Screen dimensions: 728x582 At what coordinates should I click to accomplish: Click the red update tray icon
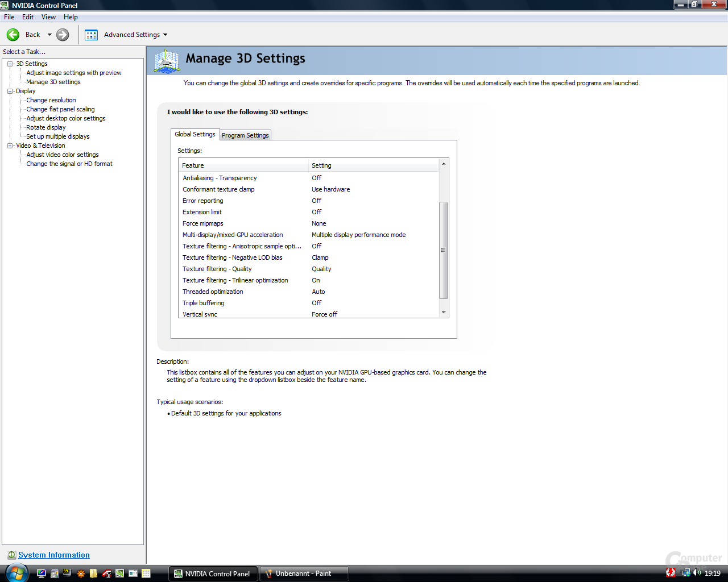click(671, 573)
